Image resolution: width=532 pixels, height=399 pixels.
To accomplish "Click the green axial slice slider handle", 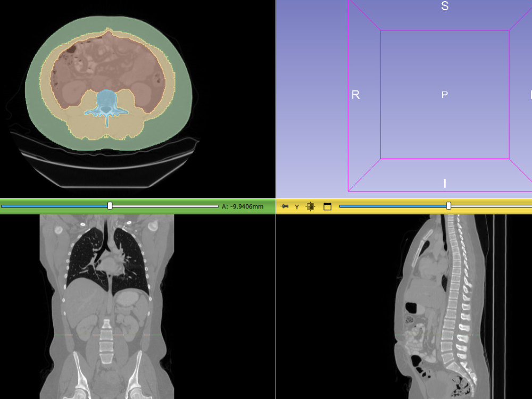I will click(x=110, y=206).
